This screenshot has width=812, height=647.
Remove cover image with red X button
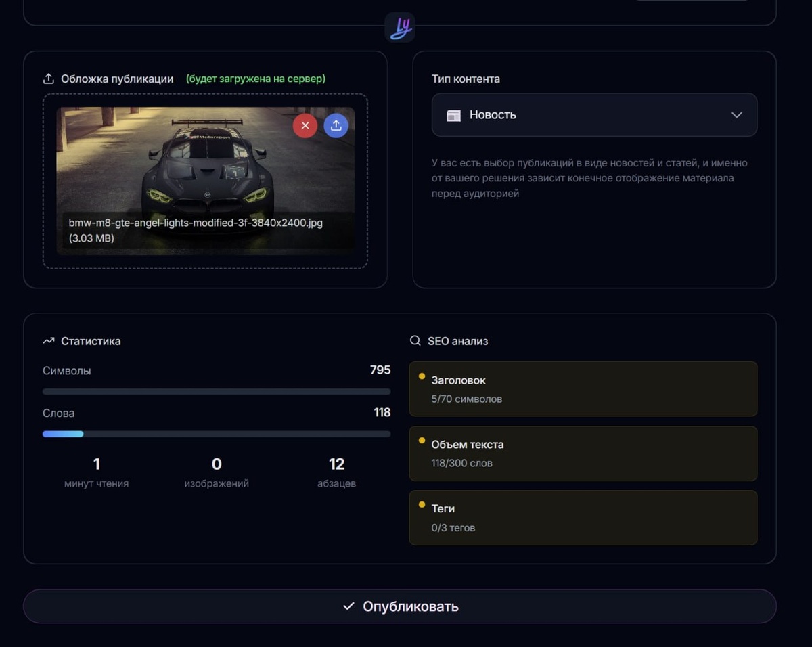305,125
